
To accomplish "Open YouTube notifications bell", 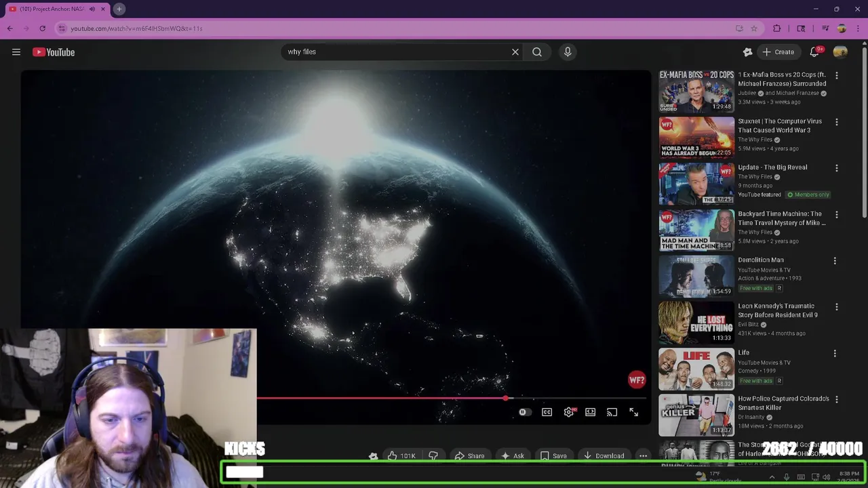I will (816, 52).
